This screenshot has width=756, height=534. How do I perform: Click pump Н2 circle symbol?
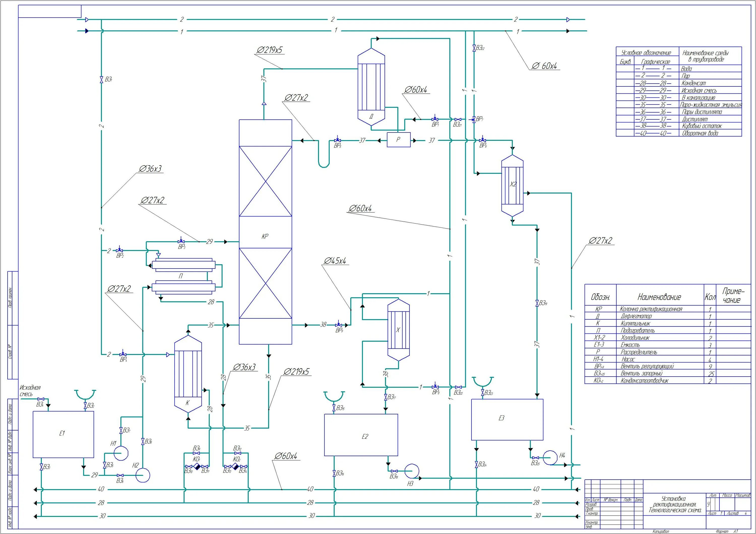143,475
